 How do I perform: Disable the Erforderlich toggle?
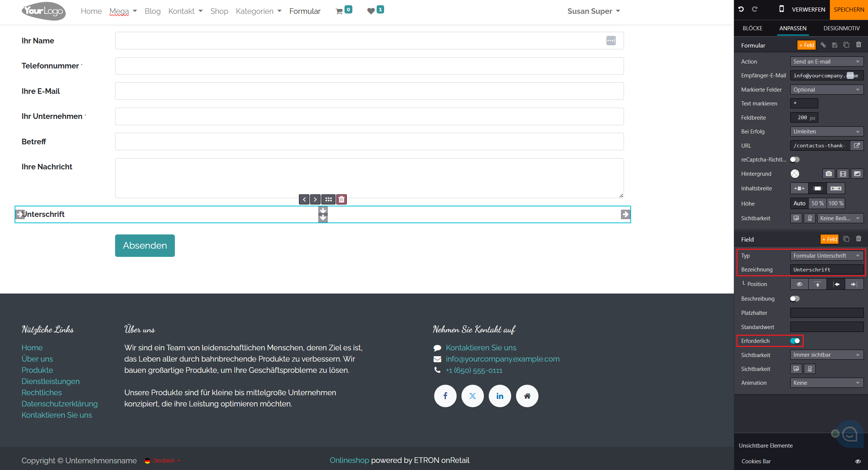click(795, 341)
